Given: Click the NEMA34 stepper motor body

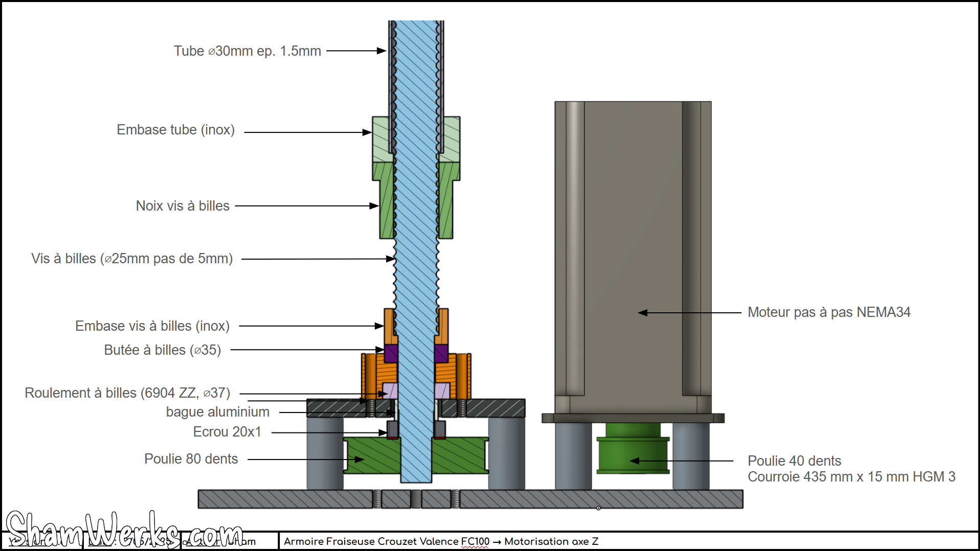Looking at the screenshot, I should point(633,245).
